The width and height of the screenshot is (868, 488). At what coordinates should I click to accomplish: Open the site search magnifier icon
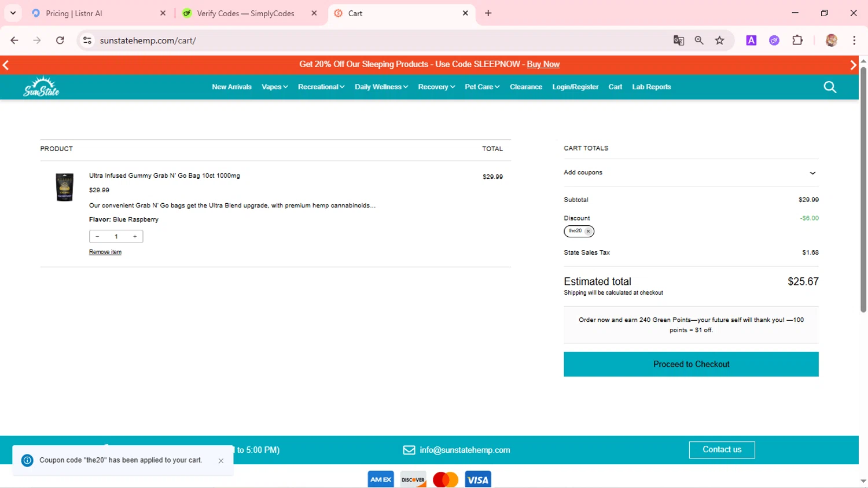click(830, 87)
